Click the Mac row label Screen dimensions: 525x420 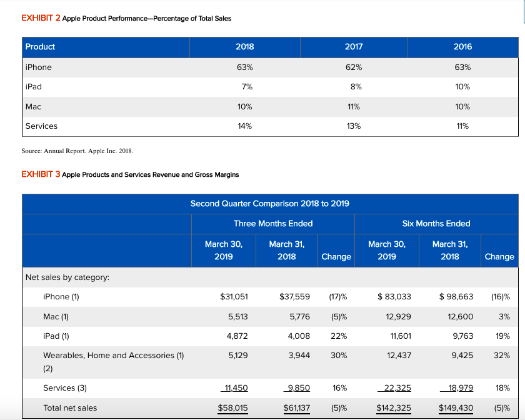32,106
